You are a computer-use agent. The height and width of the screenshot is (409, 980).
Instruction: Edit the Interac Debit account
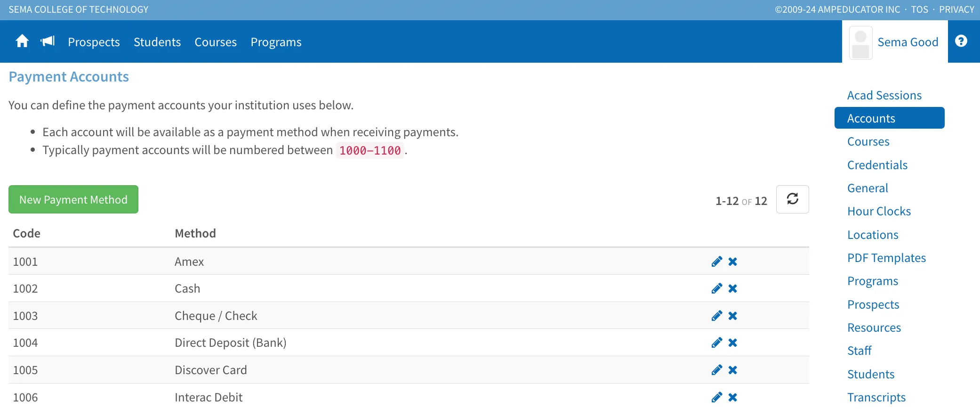pos(717,397)
